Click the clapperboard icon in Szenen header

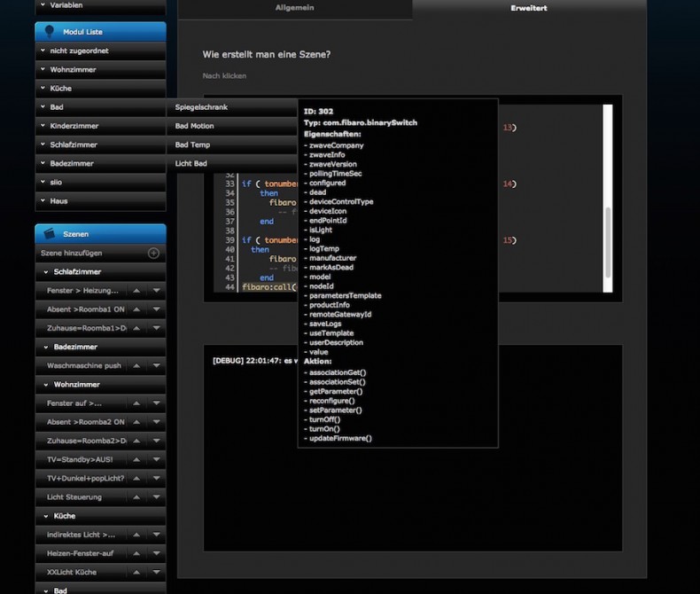[x=50, y=234]
